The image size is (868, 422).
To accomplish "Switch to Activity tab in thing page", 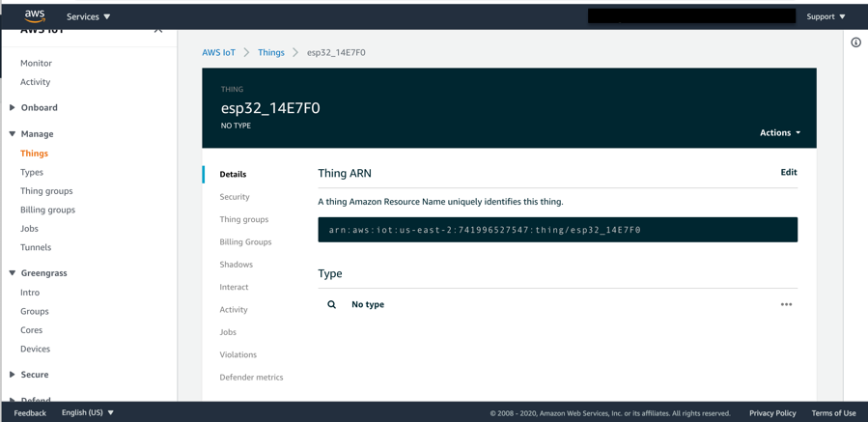I will 234,310.
